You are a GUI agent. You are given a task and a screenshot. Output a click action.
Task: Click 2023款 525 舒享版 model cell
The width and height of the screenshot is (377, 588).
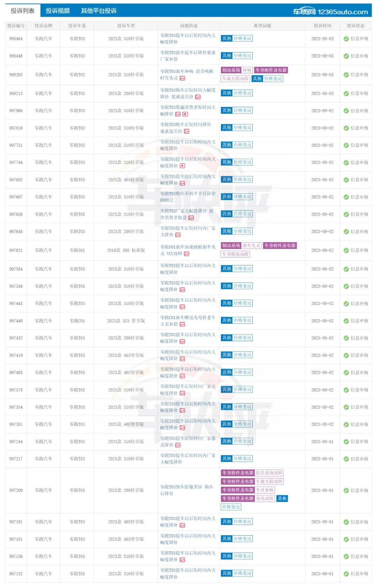pos(126,321)
